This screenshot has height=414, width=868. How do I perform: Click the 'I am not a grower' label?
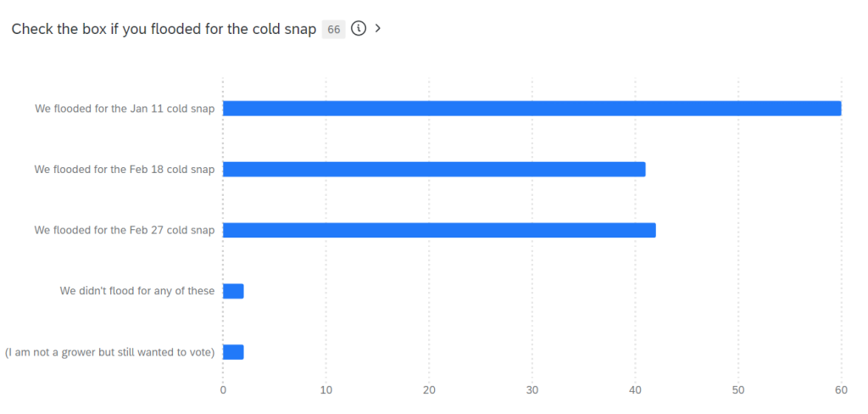(109, 352)
